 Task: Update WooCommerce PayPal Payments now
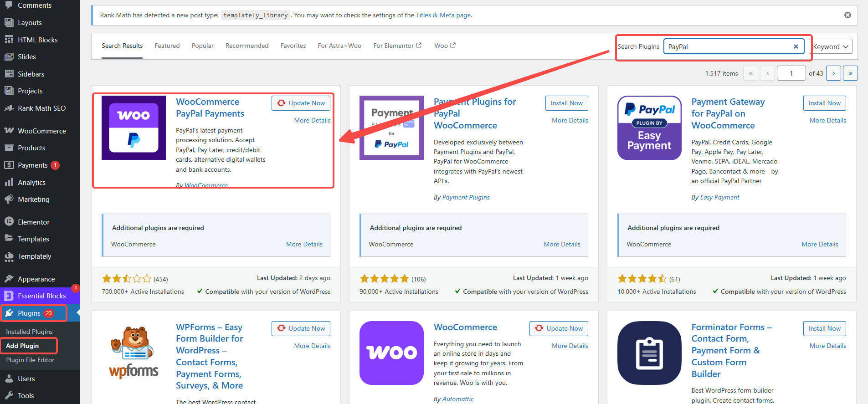click(301, 103)
